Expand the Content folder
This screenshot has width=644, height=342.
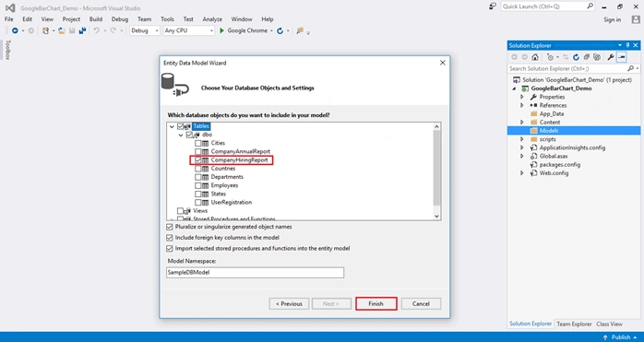(x=522, y=123)
